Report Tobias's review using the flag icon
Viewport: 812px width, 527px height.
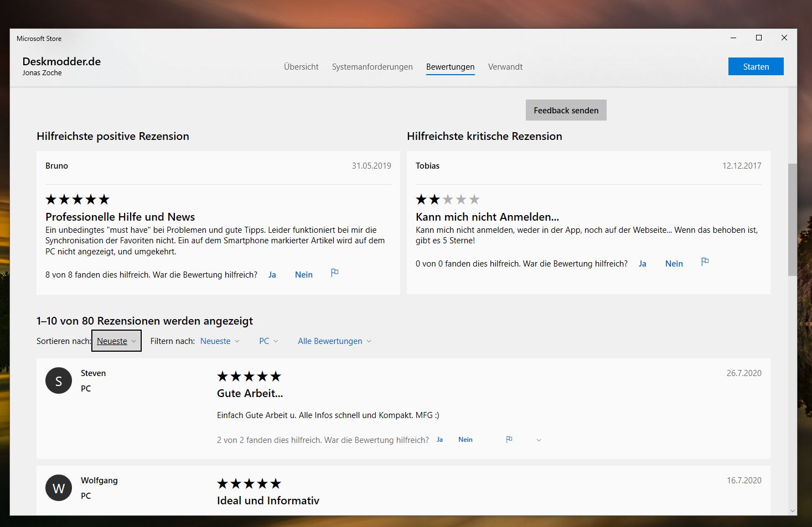(705, 262)
